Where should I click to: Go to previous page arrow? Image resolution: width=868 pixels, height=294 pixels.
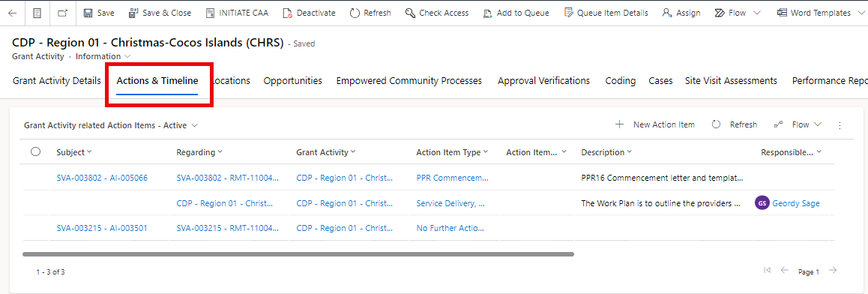[784, 270]
